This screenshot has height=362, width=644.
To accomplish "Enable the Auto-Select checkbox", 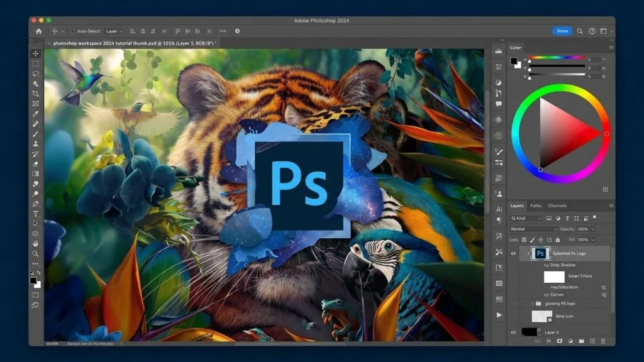I will coord(73,31).
